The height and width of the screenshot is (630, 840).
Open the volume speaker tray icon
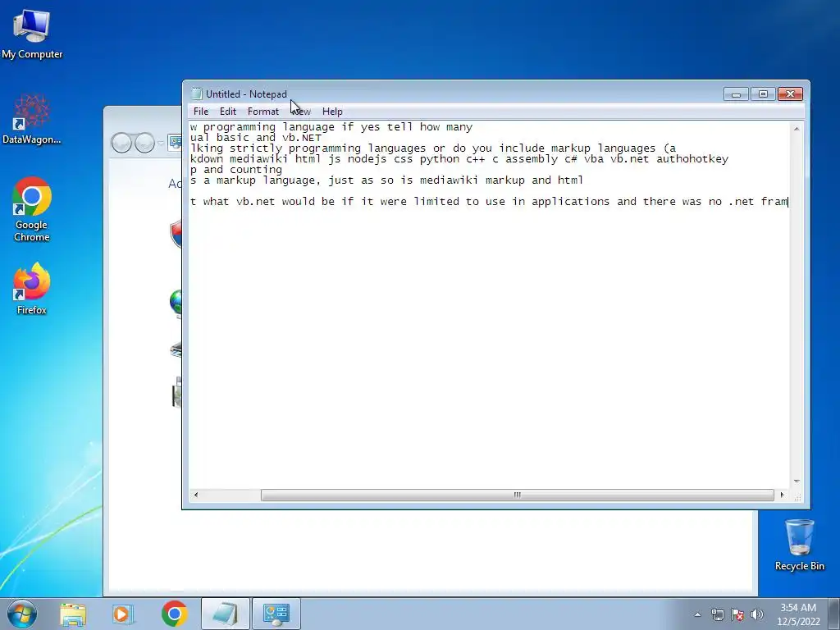point(757,614)
